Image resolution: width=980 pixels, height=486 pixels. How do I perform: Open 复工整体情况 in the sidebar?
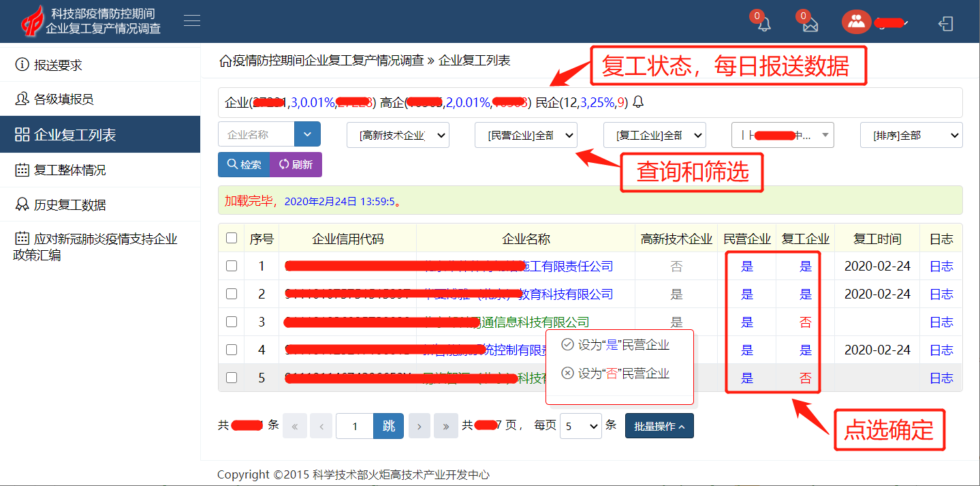(x=69, y=170)
